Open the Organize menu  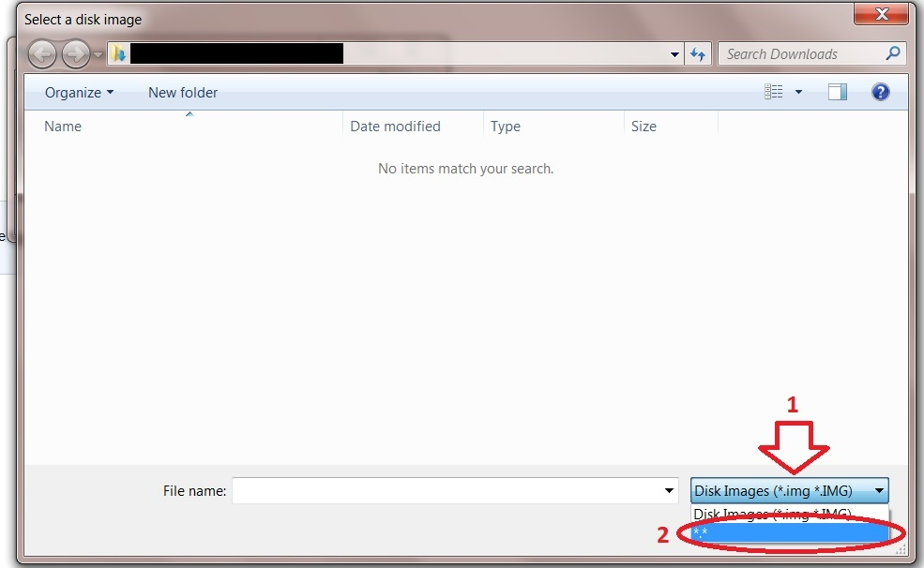(79, 92)
